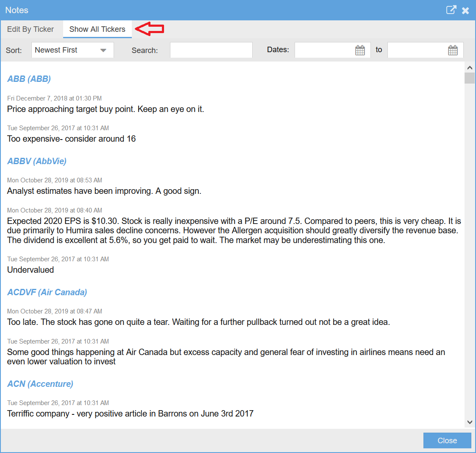Close the Notes dialog with the X icon
The image size is (476, 453).
pos(465,11)
